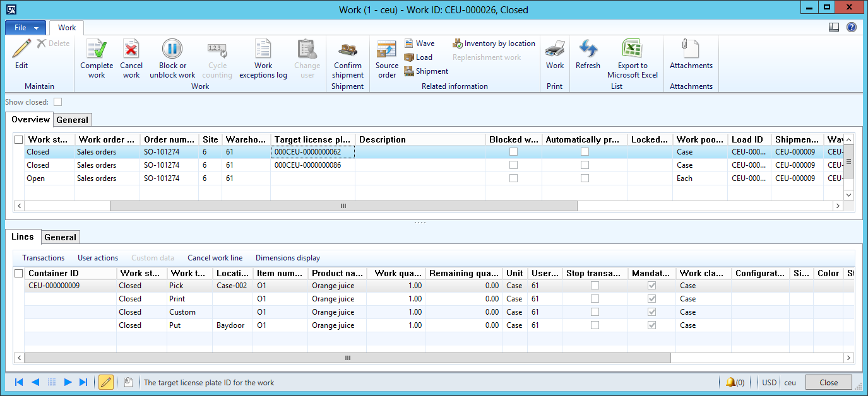Toggle the Show closed checkbox

tap(58, 102)
